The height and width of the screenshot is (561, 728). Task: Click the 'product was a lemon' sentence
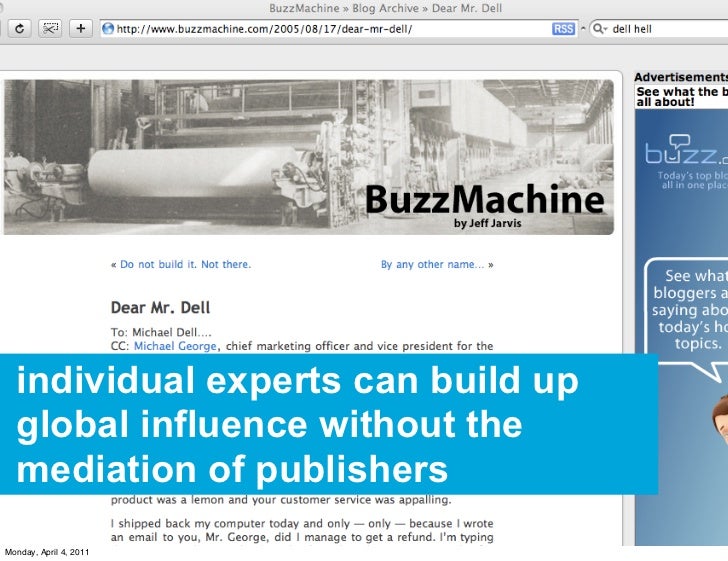click(x=281, y=500)
